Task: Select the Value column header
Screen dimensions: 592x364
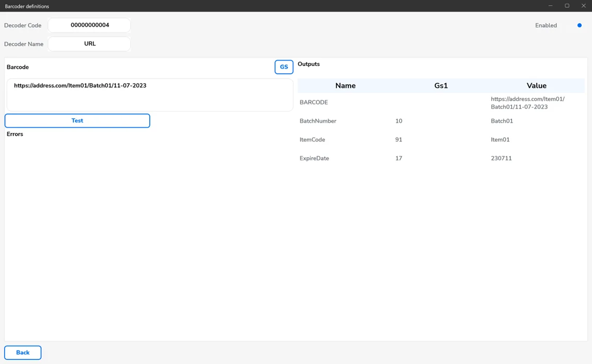Action: click(x=536, y=86)
